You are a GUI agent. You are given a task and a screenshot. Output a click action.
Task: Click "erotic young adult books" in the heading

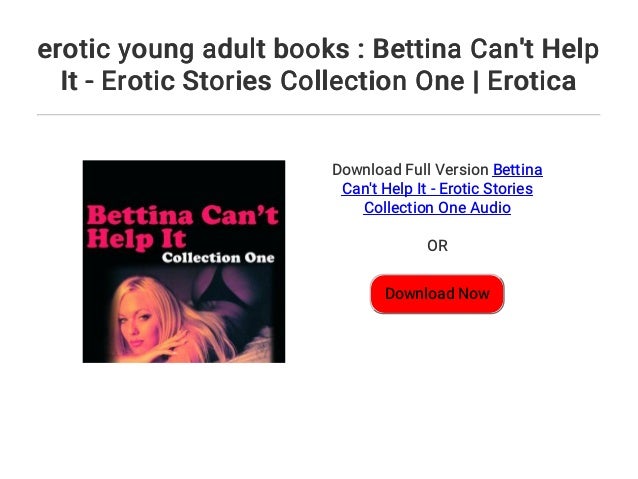[193, 49]
